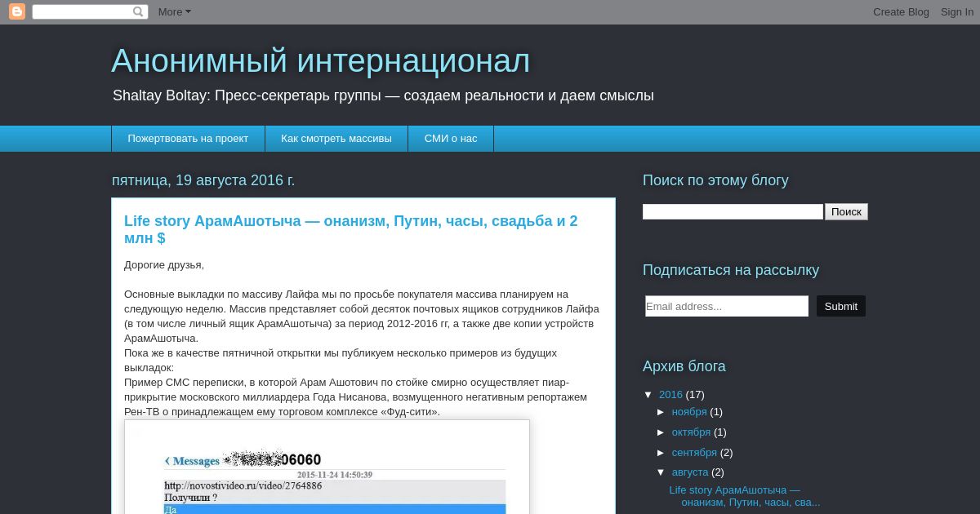The height and width of the screenshot is (514, 980).
Task: Open the октября archive link
Action: coord(691,432)
